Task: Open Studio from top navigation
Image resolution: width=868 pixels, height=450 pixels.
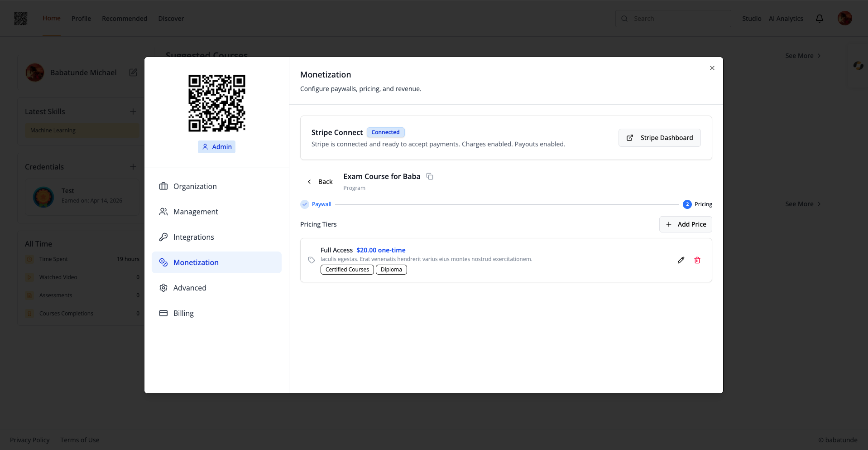Action: pos(752,19)
